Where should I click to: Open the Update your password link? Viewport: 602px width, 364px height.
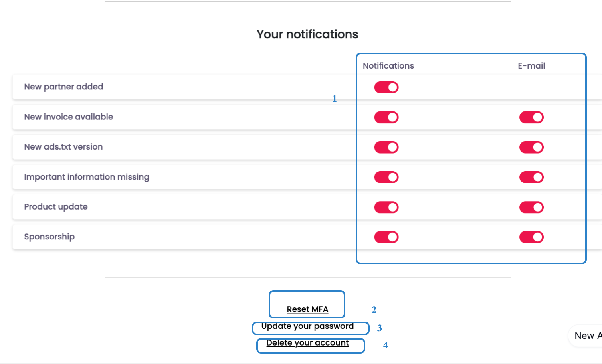307,326
